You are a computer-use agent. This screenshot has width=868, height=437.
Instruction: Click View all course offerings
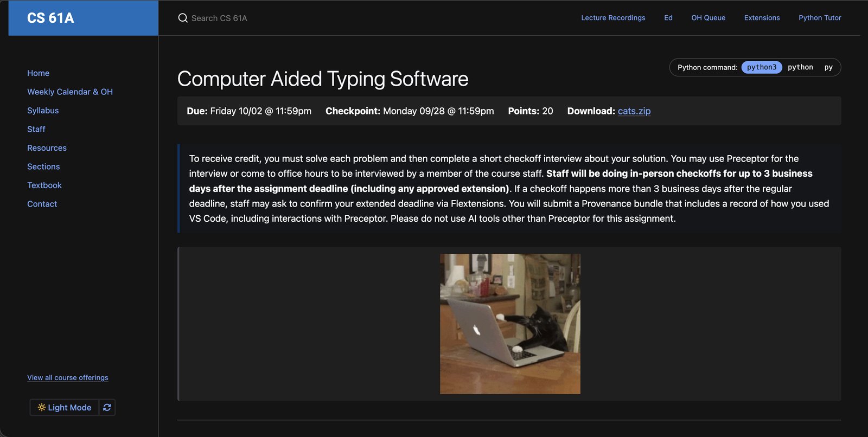point(68,377)
